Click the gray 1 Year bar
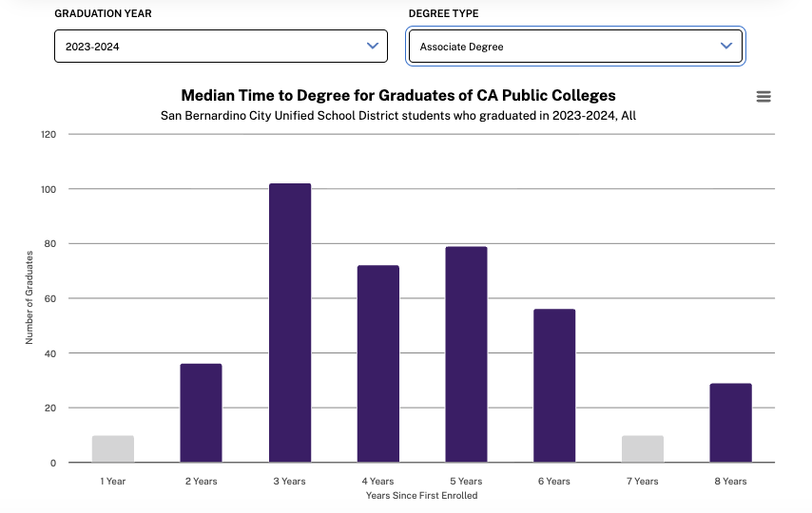This screenshot has height=513, width=812. 113,449
